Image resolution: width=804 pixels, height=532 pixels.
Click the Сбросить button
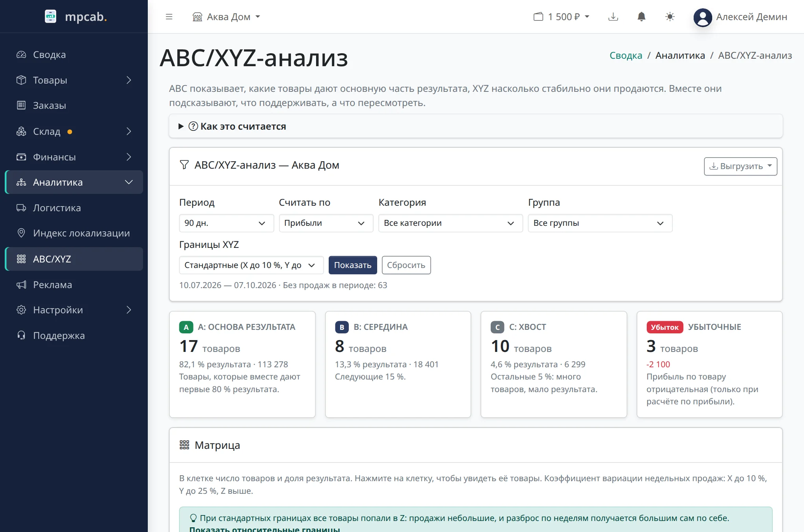tap(406, 265)
